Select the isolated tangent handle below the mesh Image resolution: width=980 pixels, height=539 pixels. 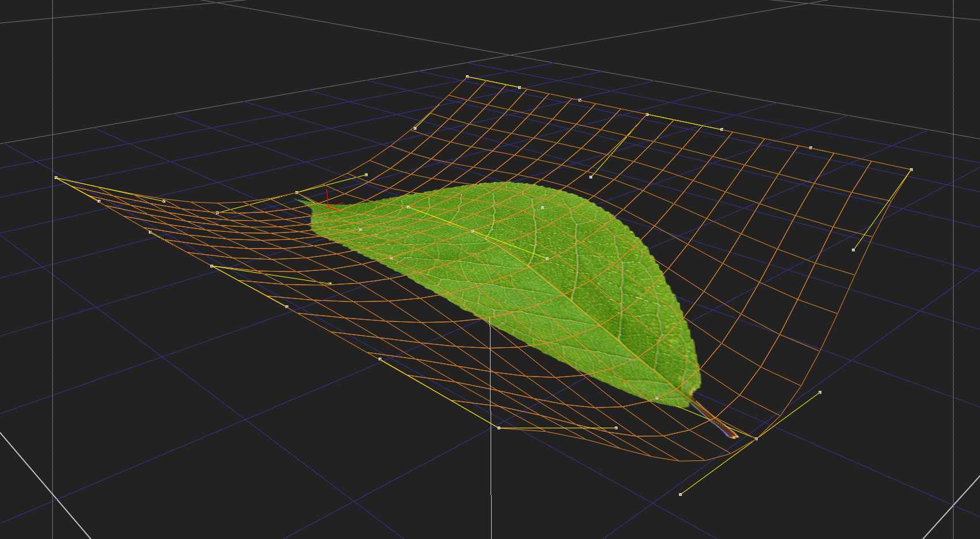coord(680,494)
